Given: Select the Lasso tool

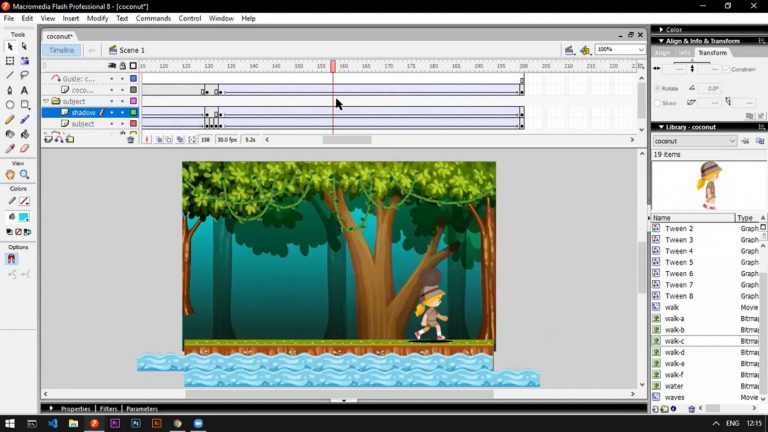Looking at the screenshot, I should (x=24, y=75).
